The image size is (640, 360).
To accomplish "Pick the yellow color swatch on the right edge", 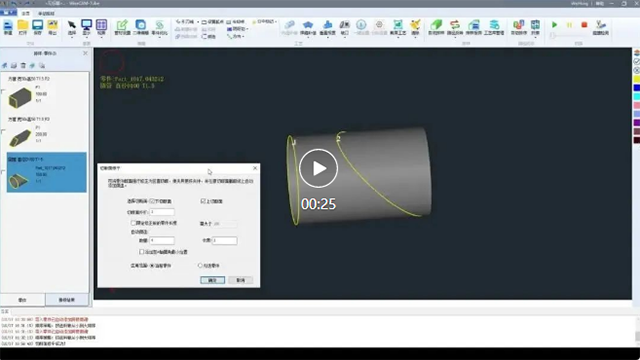I will 637,79.
